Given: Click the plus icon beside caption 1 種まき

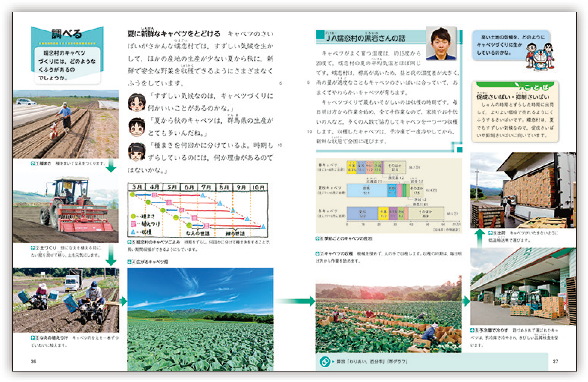Looking at the screenshot, I should 33,163.
